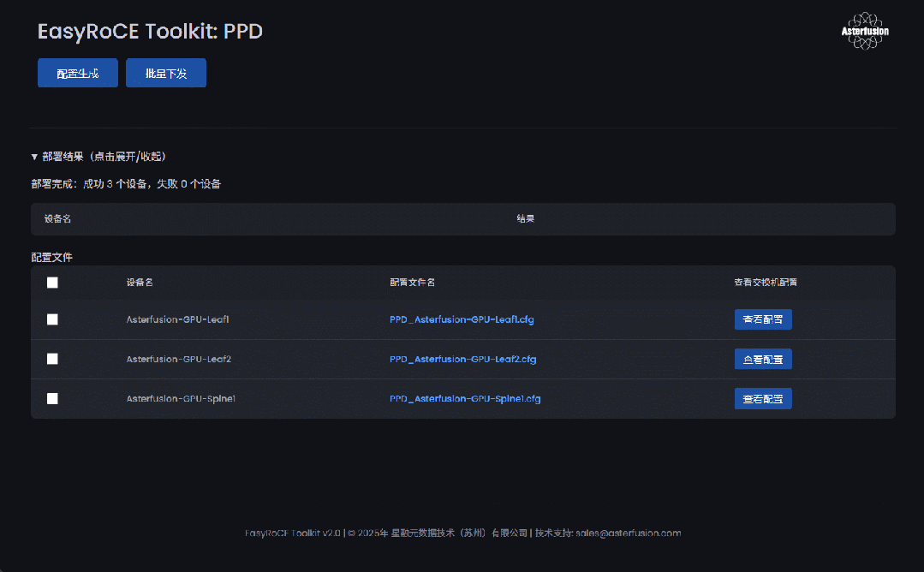Screen dimensions: 924x572
Task: Click the 批量下发 button
Action: coord(166,73)
